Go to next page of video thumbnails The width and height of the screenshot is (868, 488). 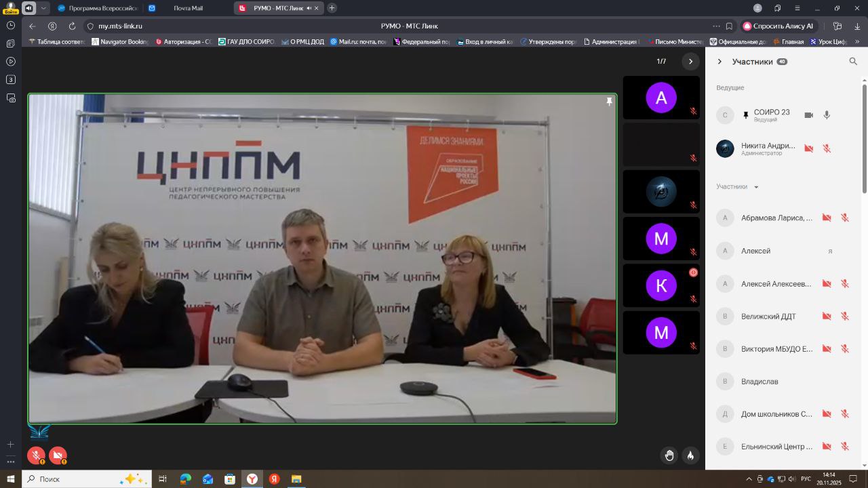pyautogui.click(x=690, y=62)
